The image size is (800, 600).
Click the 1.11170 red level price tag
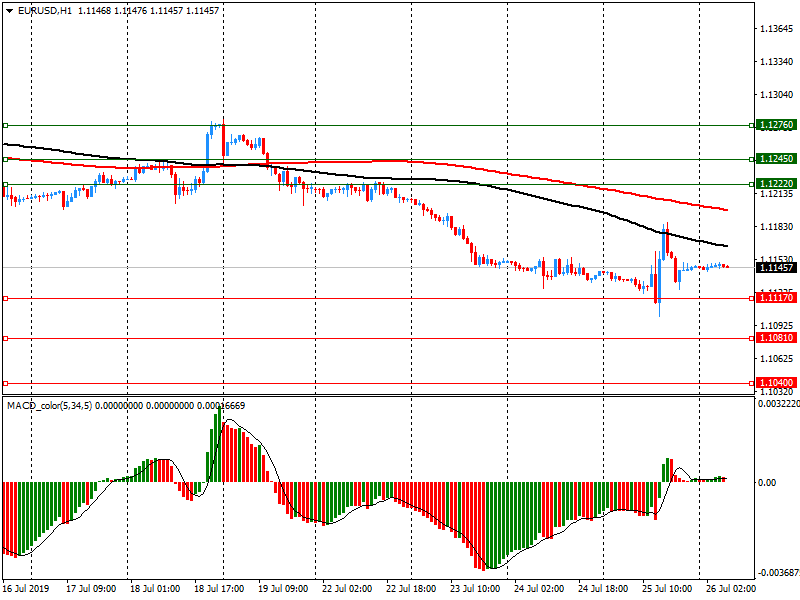pyautogui.click(x=777, y=298)
